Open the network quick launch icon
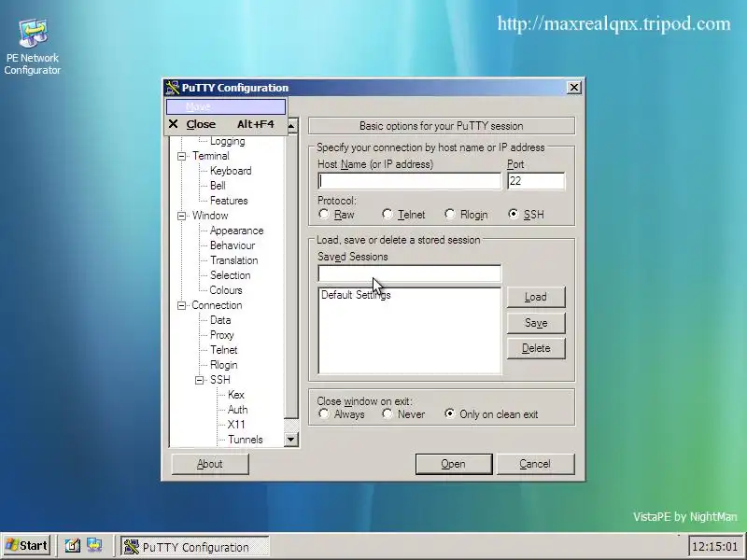 [x=94, y=545]
